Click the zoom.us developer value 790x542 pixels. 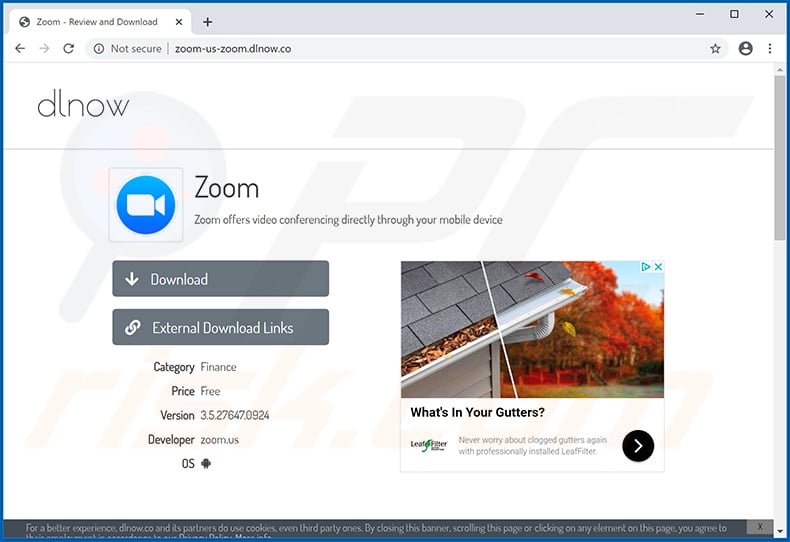tap(220, 440)
